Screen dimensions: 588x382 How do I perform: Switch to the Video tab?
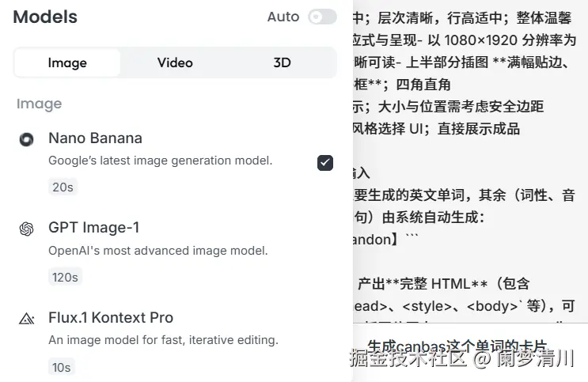click(x=175, y=62)
